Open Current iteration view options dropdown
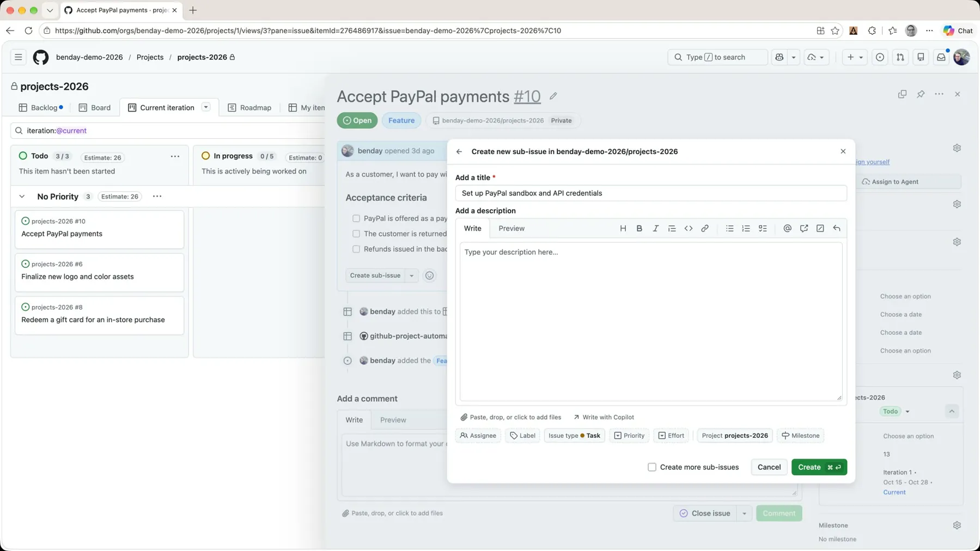Viewport: 980px width, 551px height. click(206, 107)
